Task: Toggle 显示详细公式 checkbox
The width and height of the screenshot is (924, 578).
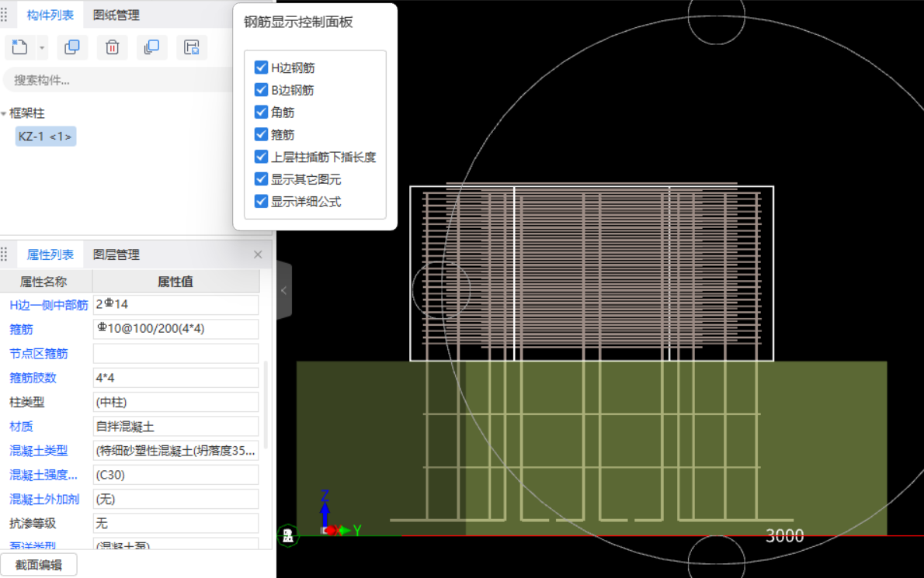Action: pos(261,201)
